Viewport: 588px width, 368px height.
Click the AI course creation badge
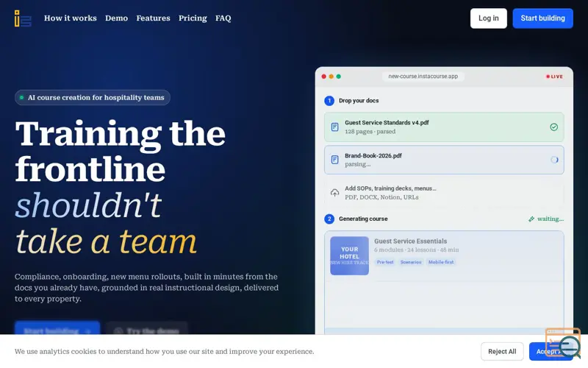click(x=93, y=98)
